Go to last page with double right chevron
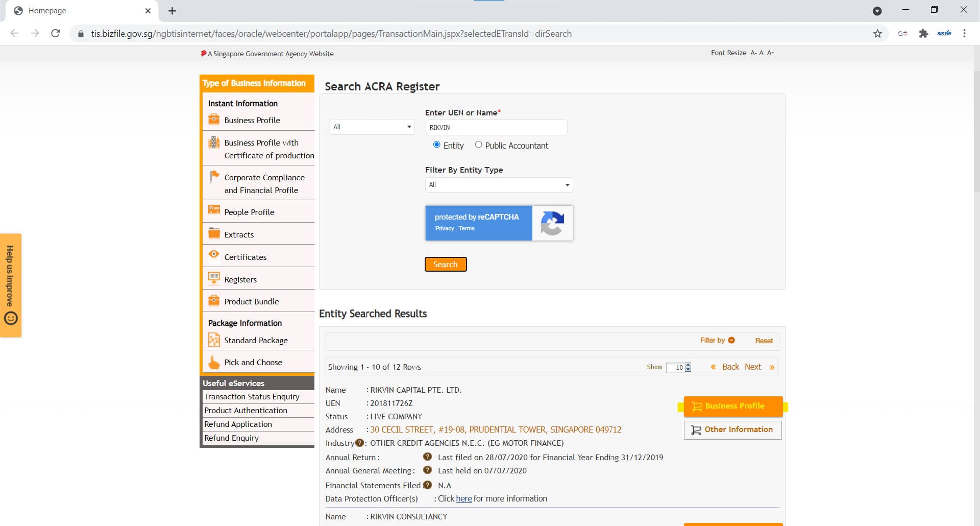Viewport: 980px width, 526px height. click(x=772, y=367)
